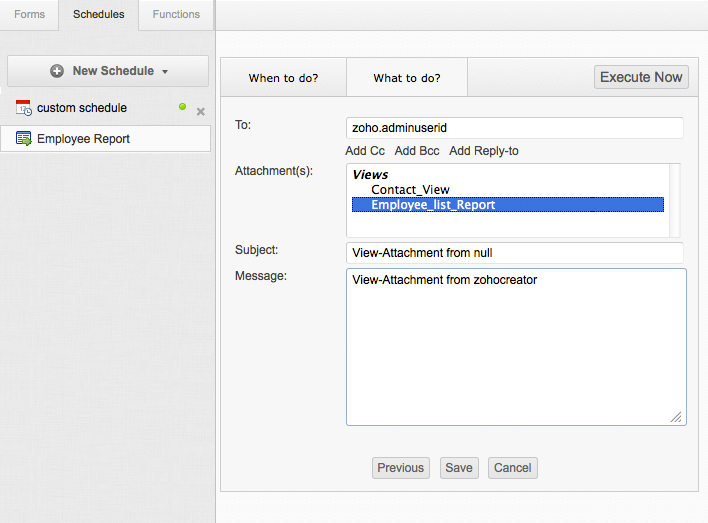Open the Functions tab
The image size is (708, 523).
(176, 15)
